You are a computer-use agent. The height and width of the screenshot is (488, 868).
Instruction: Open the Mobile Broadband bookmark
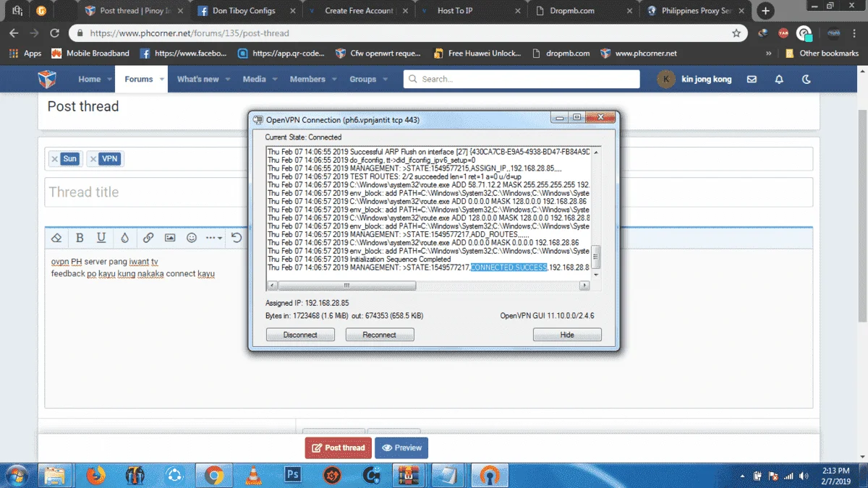tap(90, 53)
